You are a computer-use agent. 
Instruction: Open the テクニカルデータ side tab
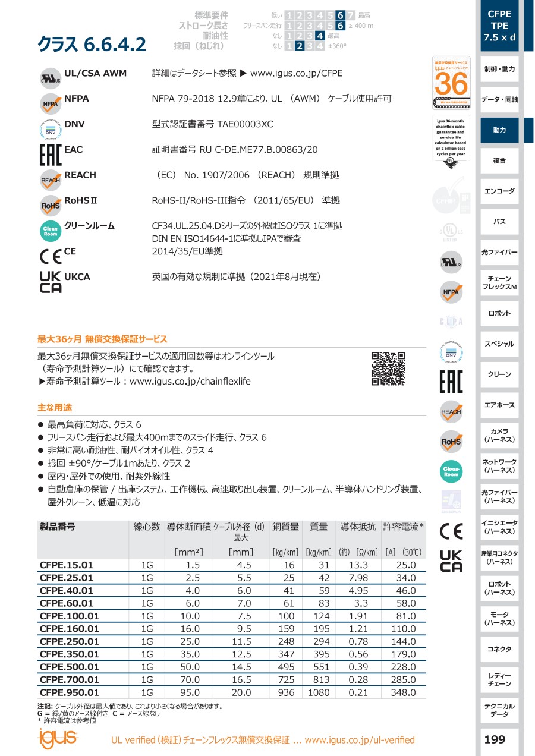click(499, 710)
